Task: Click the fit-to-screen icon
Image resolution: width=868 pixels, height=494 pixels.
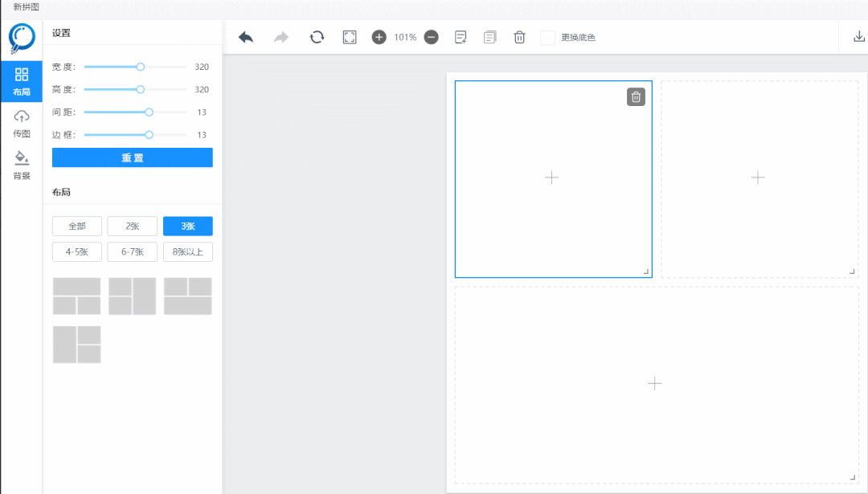Action: [x=349, y=37]
